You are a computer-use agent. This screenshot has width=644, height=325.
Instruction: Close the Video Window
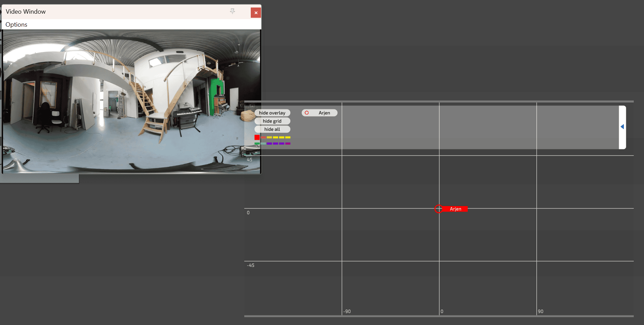[x=256, y=13]
